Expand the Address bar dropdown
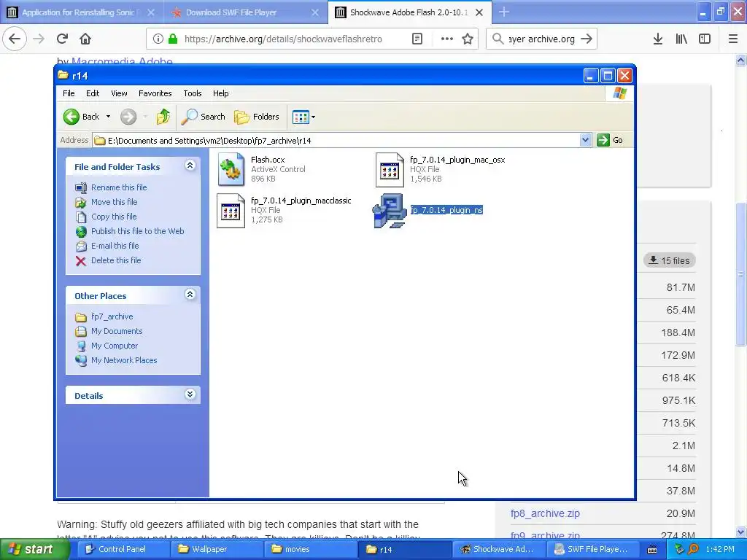Image resolution: width=747 pixels, height=560 pixels. (x=585, y=140)
